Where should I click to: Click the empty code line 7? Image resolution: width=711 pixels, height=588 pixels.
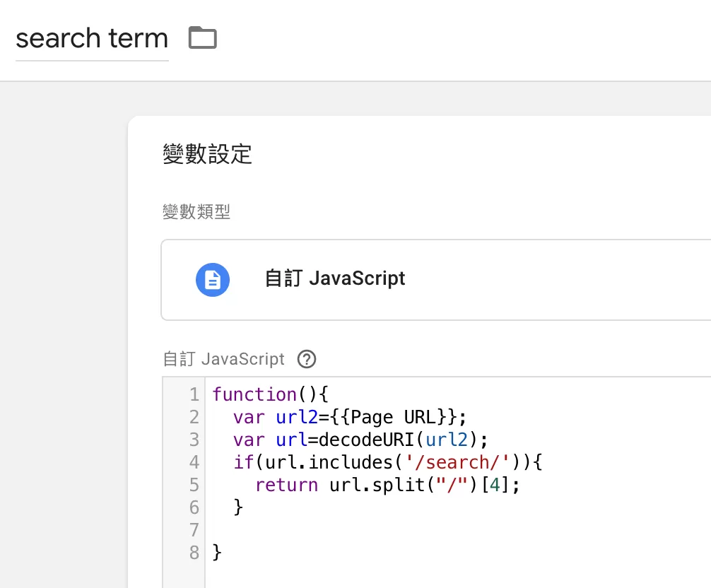458,530
